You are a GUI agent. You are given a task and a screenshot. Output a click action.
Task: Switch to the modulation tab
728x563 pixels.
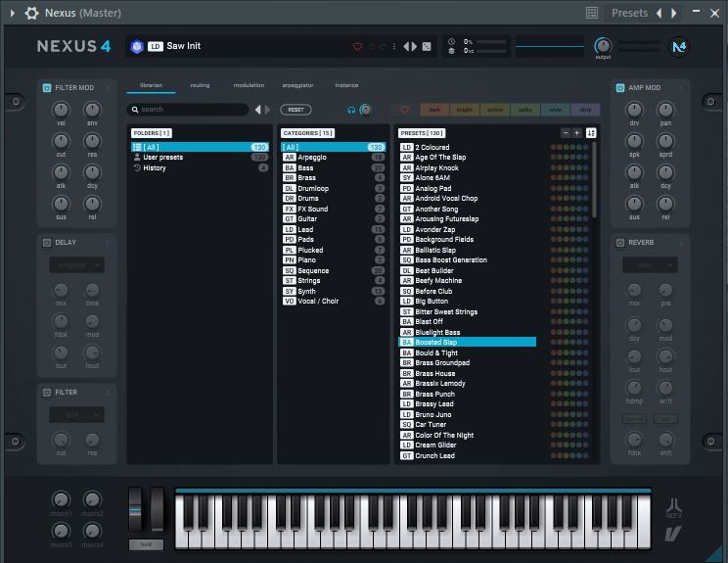click(x=249, y=85)
